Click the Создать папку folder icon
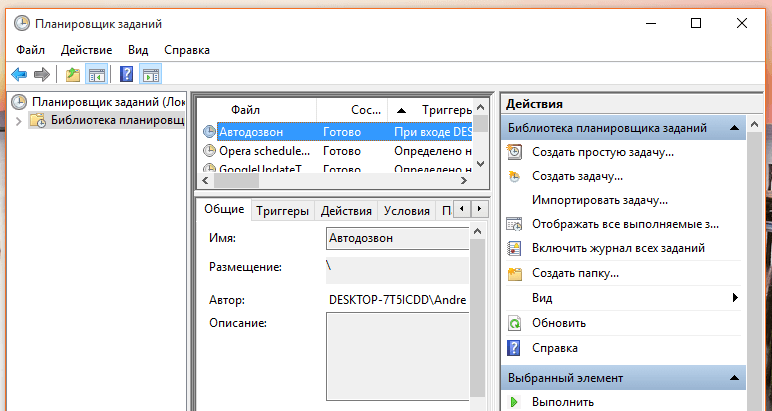Screen dimensions: 772x411 point(515,273)
